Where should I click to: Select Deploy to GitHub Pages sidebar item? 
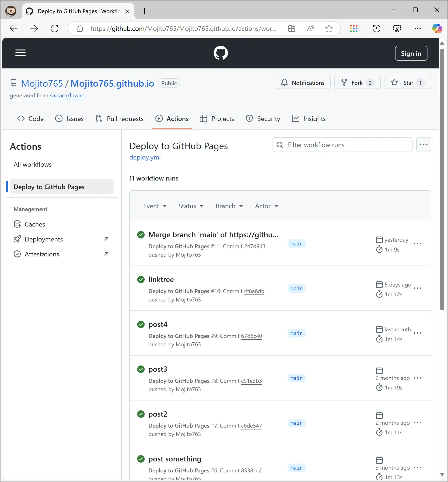[x=62, y=187]
